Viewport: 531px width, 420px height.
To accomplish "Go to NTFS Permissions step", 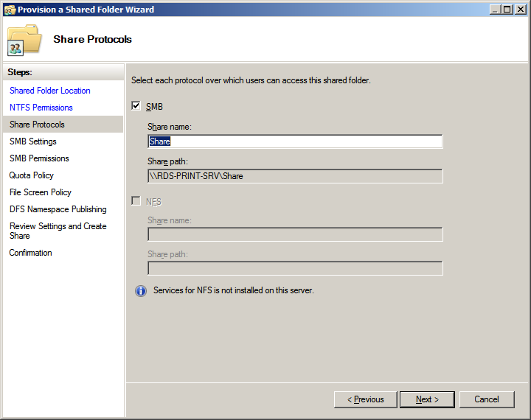I will point(41,108).
